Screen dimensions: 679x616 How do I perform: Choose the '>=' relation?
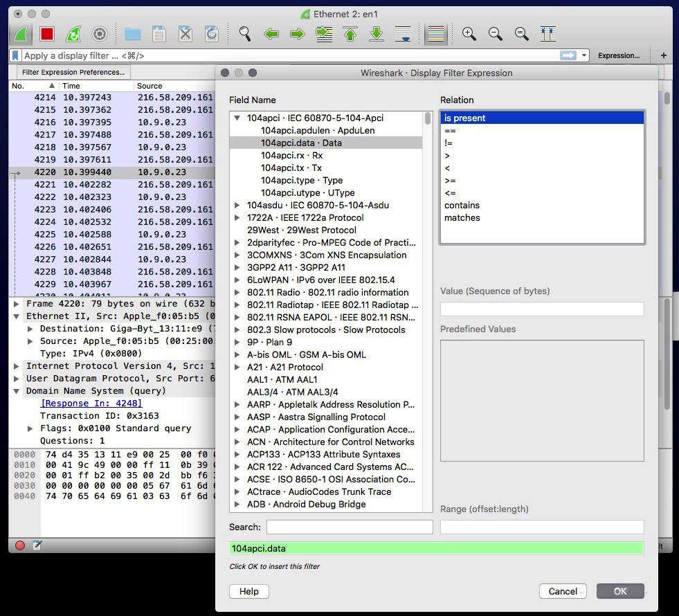point(542,180)
